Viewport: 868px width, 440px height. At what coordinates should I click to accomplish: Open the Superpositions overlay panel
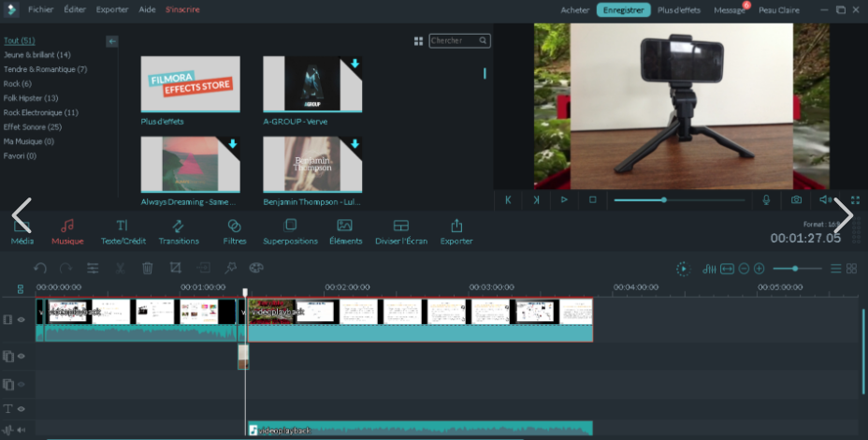coord(290,231)
